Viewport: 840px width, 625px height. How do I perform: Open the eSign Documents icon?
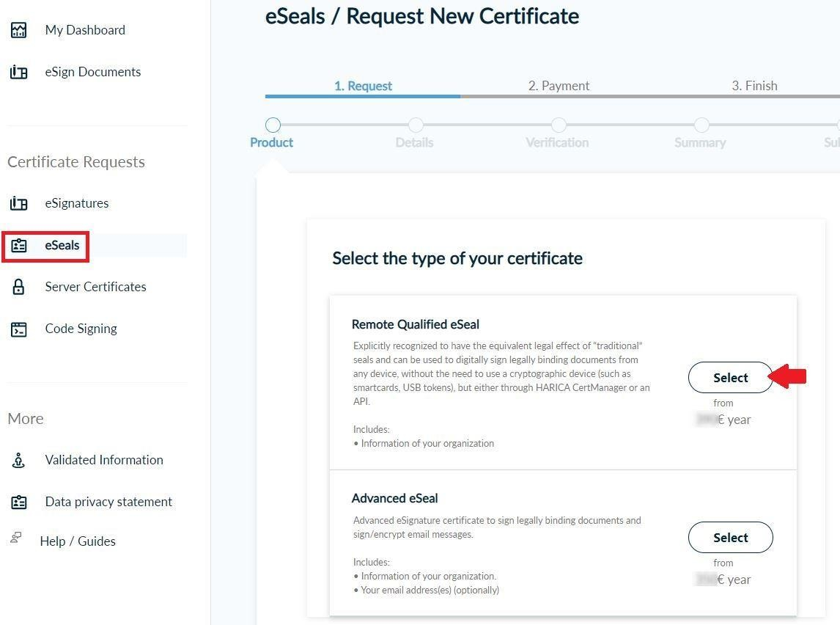click(18, 71)
